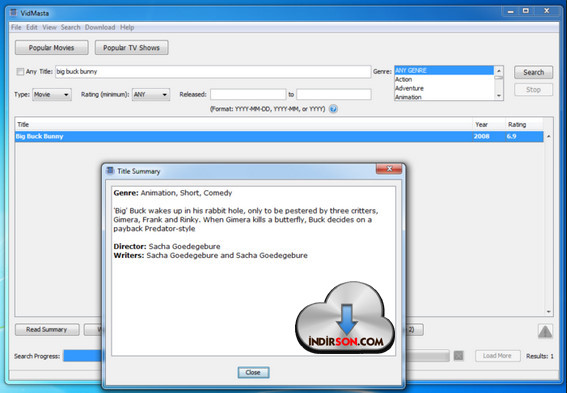
Task: Click the Read Summary button
Action: coord(47,329)
